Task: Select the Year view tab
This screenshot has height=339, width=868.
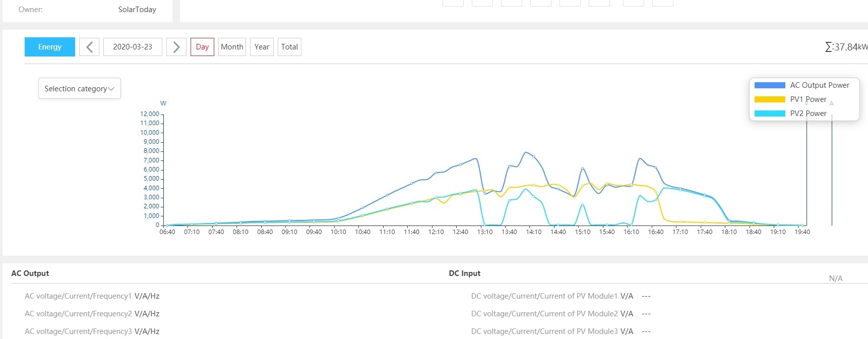Action: click(x=262, y=47)
